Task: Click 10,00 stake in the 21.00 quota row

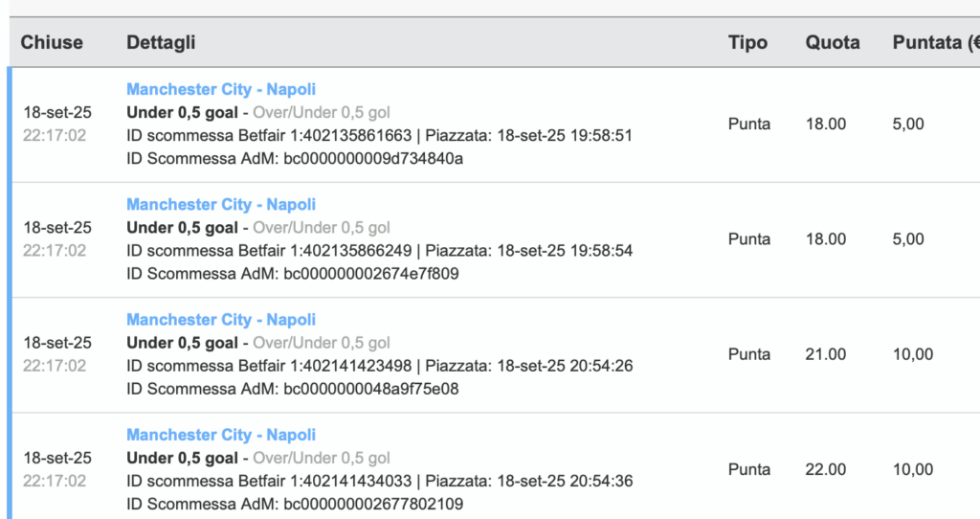Action: click(x=912, y=354)
